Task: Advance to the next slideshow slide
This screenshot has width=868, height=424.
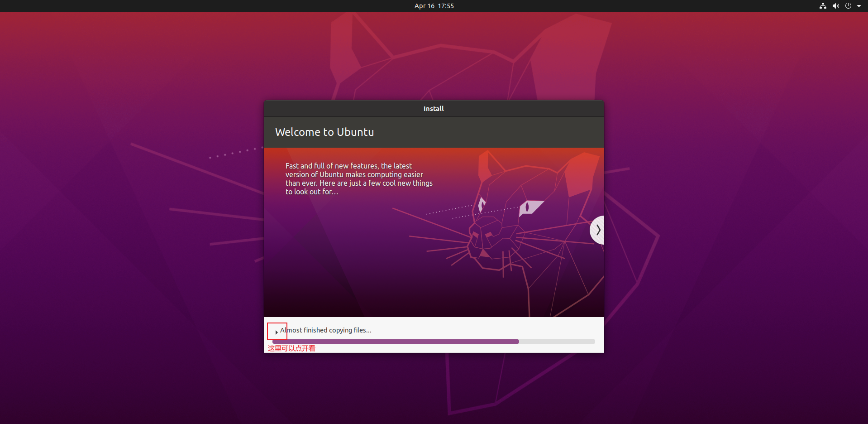Action: 597,230
